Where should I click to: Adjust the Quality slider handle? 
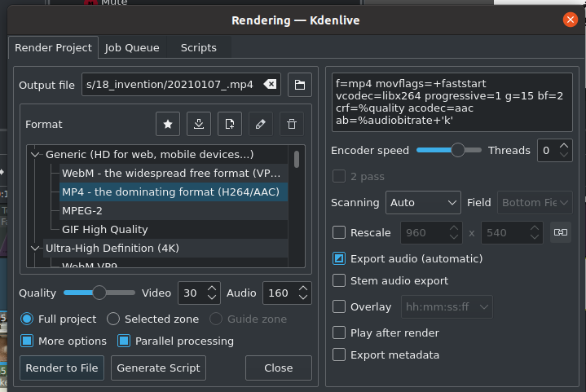point(99,293)
